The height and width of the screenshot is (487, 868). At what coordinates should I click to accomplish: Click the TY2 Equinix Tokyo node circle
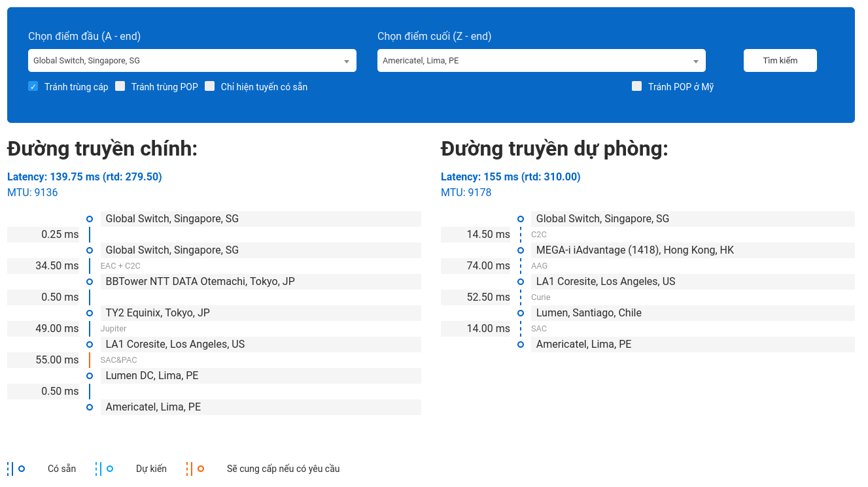point(90,313)
